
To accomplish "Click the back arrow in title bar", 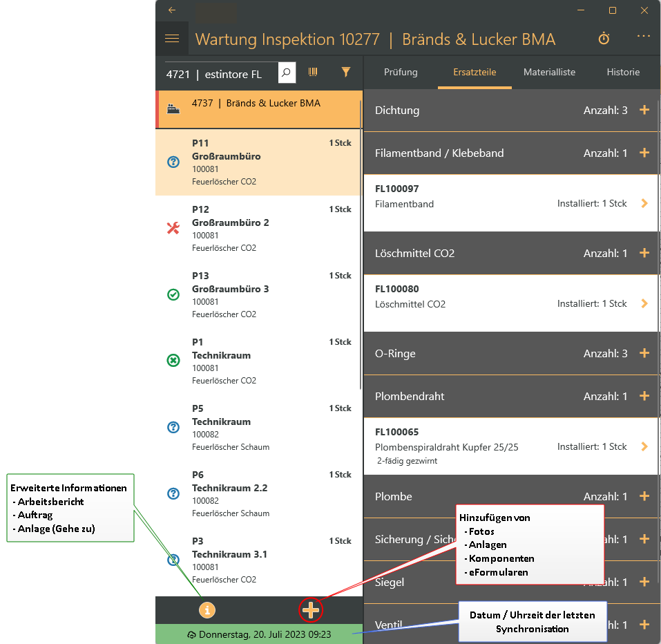I will point(172,10).
